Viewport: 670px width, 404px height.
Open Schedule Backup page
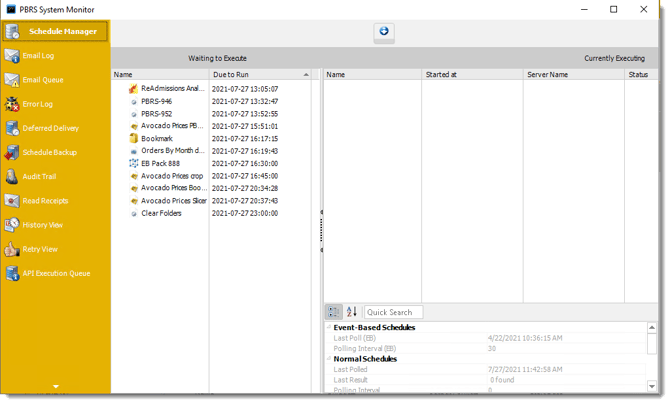[50, 153]
